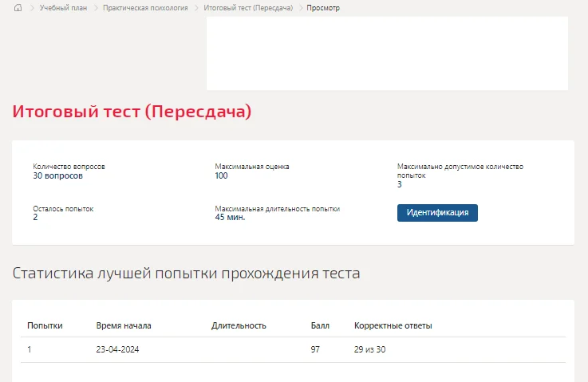
Task: Click the blue Идентификация button
Action: click(x=437, y=213)
